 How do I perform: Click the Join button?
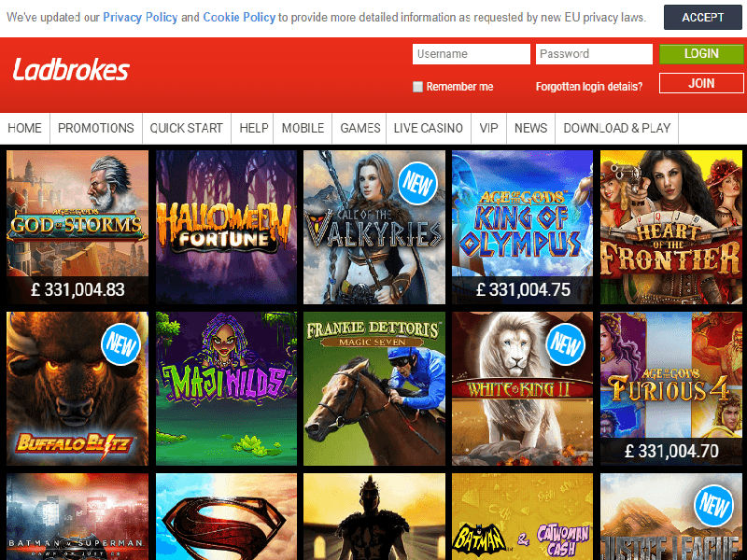point(701,83)
